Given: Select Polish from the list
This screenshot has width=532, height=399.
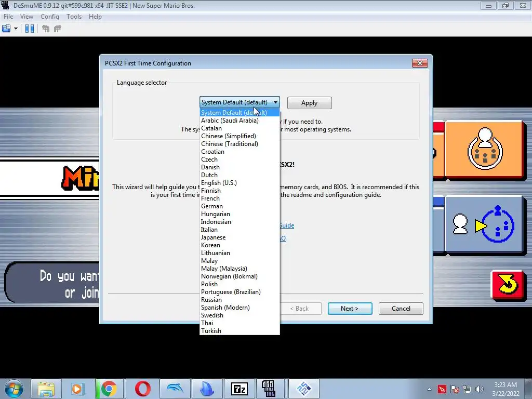Looking at the screenshot, I should pyautogui.click(x=240, y=284).
